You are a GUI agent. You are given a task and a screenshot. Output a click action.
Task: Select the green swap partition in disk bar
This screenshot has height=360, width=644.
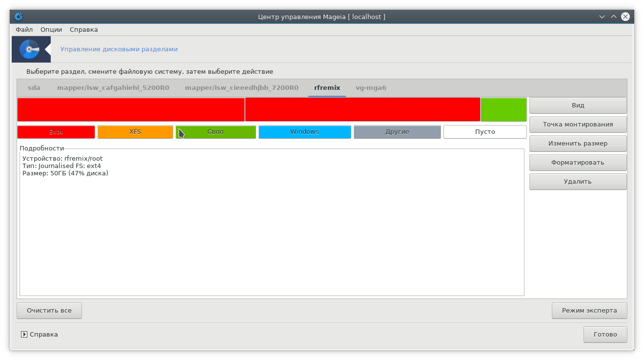pos(503,109)
